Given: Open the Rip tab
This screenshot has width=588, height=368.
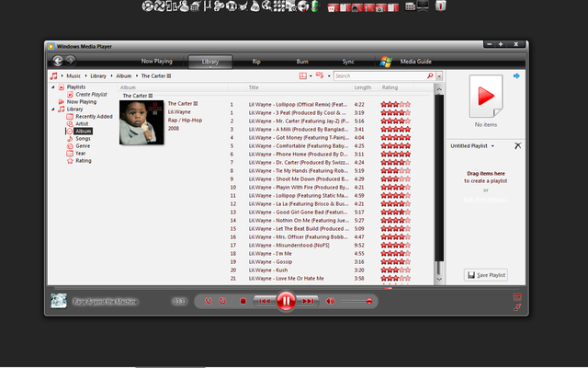Looking at the screenshot, I should pyautogui.click(x=256, y=62).
